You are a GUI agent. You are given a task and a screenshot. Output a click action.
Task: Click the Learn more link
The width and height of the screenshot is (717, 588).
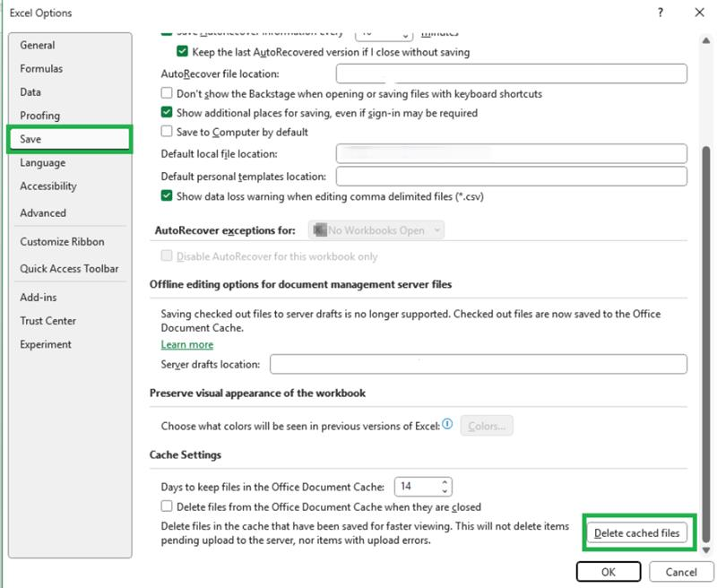[x=187, y=344]
